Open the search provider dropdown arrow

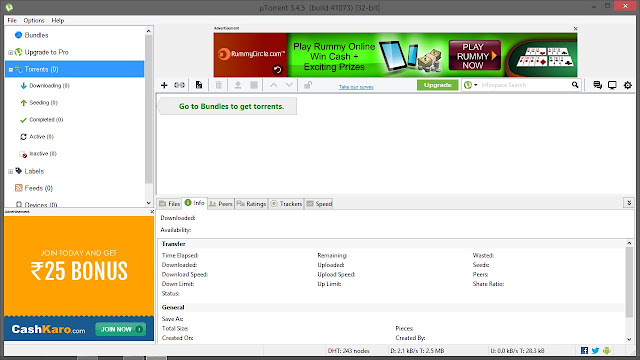coord(476,85)
